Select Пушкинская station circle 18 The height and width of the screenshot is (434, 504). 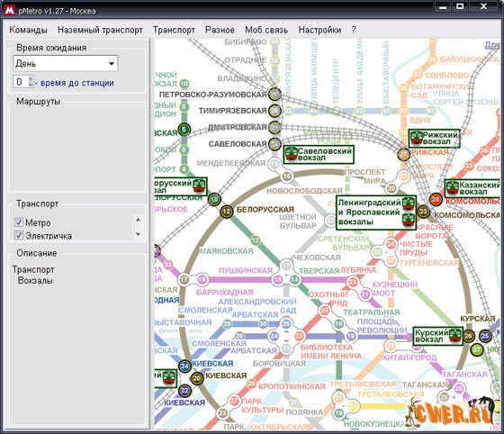pos(278,279)
